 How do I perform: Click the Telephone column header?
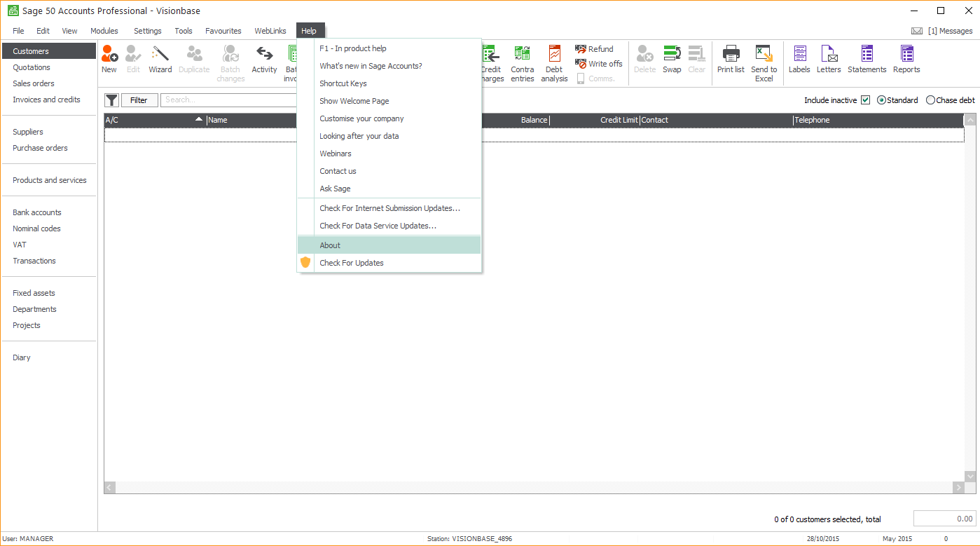(878, 120)
